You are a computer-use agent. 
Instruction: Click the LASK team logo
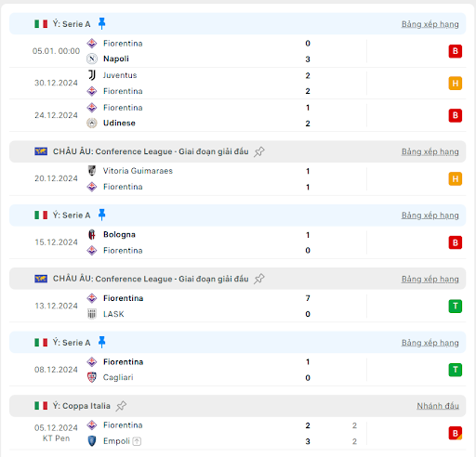pos(92,314)
